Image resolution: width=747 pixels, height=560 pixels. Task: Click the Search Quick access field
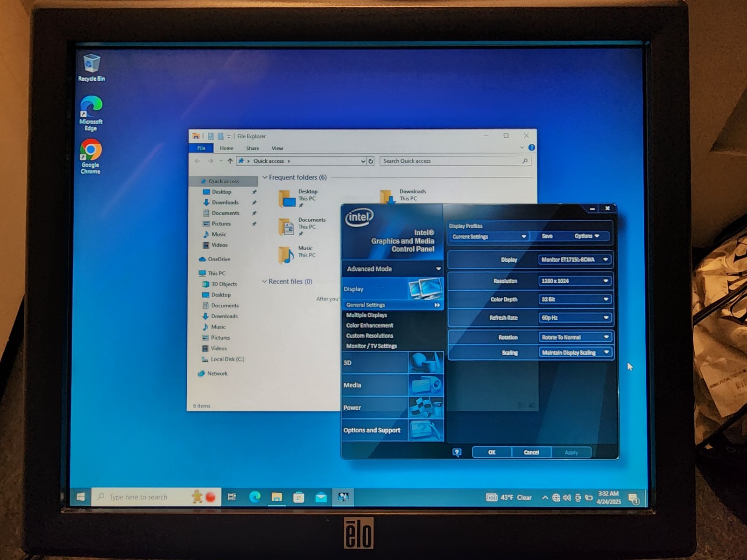(x=455, y=161)
